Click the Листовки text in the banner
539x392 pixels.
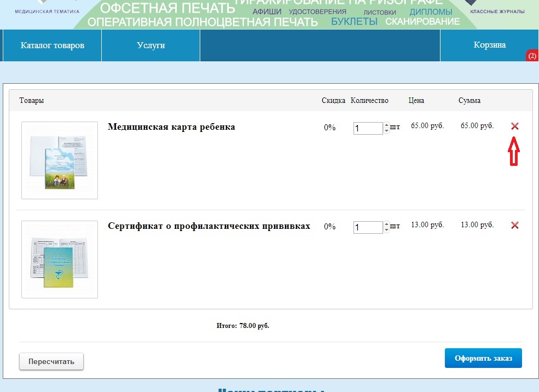tap(380, 13)
